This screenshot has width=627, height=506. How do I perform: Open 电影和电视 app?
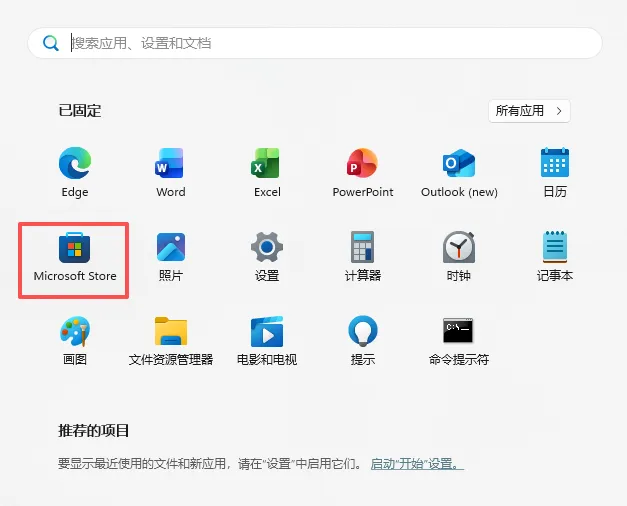[x=267, y=340]
